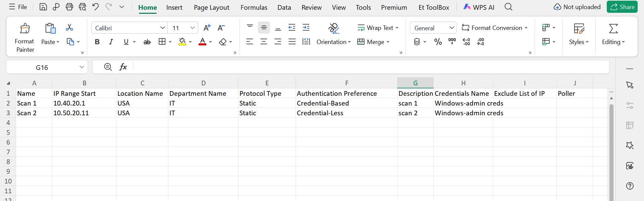
Task: Click the selection arrow tool in sidebar
Action: (x=630, y=85)
